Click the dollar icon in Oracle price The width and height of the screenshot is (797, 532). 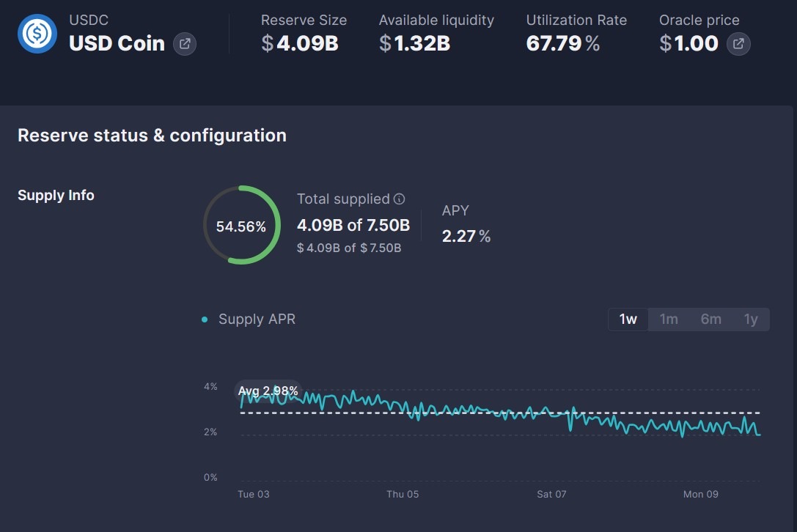[x=664, y=43]
